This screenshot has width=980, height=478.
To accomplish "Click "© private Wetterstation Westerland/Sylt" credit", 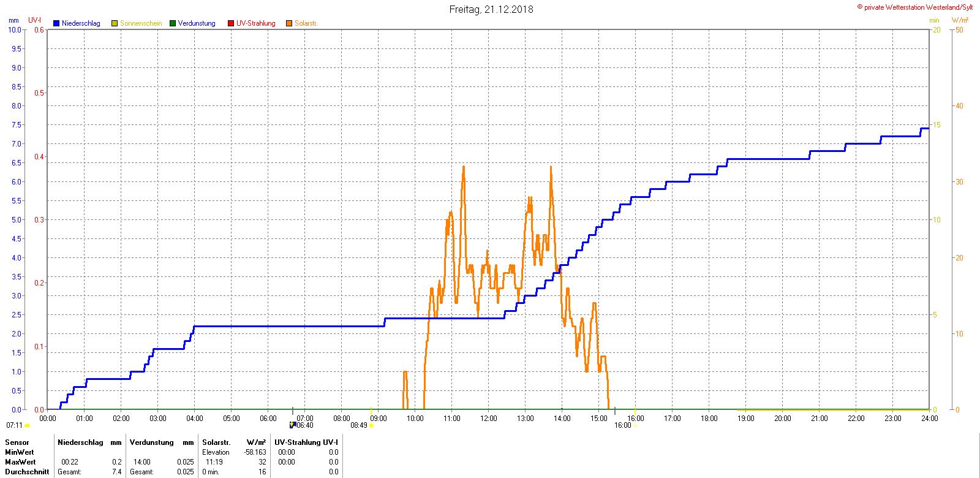I will (x=915, y=7).
